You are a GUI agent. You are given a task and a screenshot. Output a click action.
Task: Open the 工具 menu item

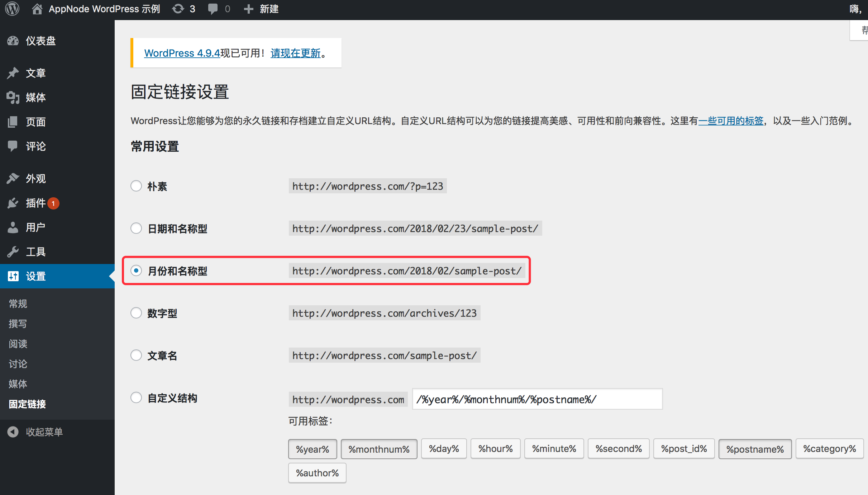tap(57, 252)
